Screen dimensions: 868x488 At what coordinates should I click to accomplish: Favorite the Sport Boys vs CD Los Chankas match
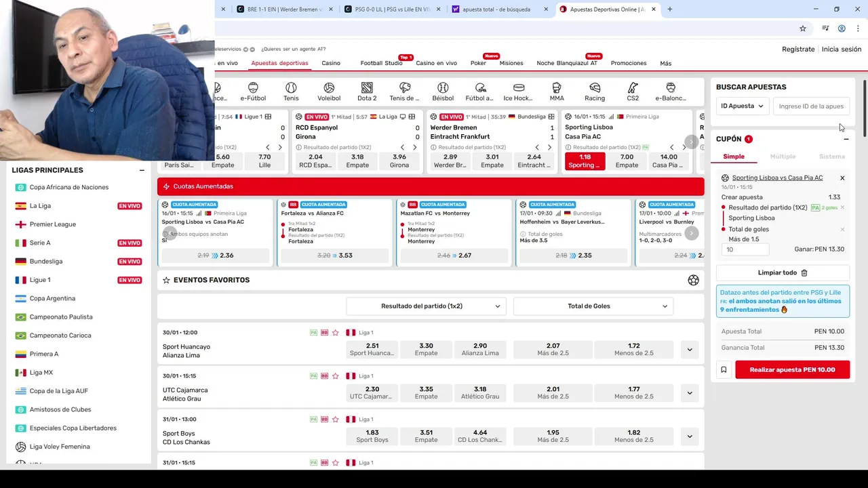(335, 420)
